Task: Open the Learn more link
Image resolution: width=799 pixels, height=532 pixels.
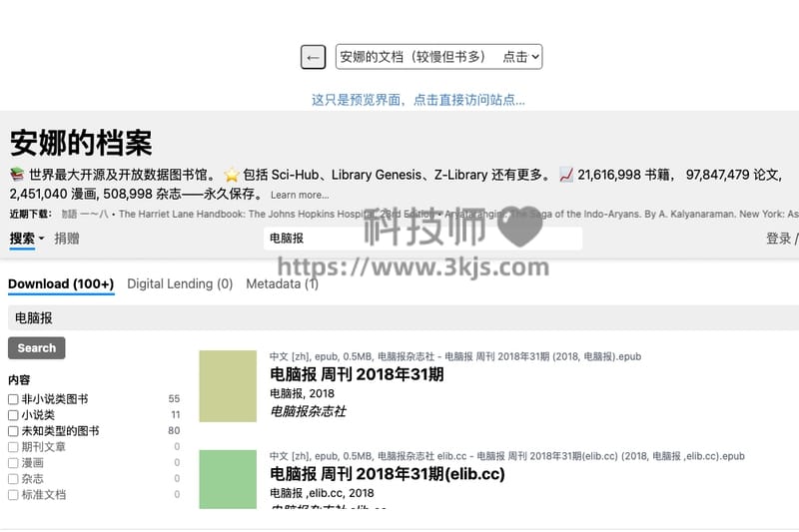Action: click(300, 195)
